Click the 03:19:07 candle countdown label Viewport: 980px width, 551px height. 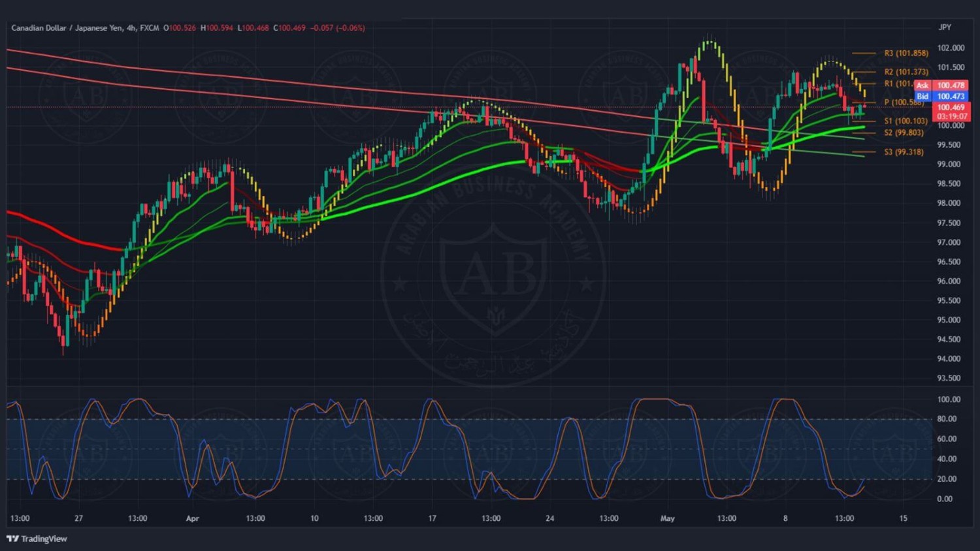pos(952,116)
